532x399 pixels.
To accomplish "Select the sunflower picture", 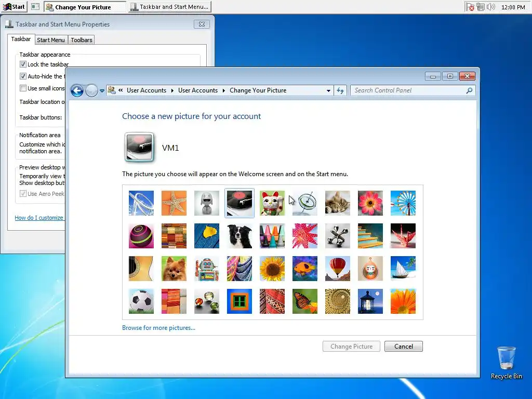I will 272,269.
